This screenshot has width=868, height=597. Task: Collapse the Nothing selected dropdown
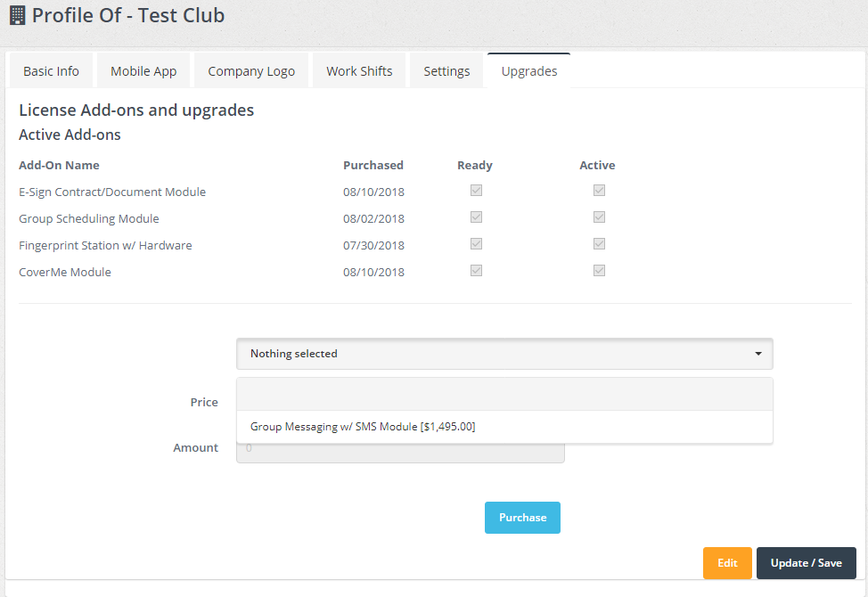[x=504, y=354]
